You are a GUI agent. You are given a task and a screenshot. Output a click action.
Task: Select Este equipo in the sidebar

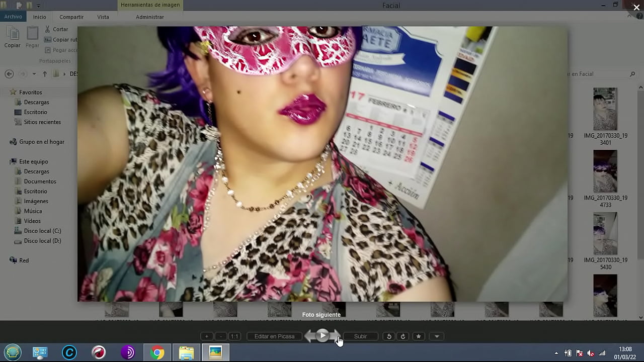(x=33, y=161)
